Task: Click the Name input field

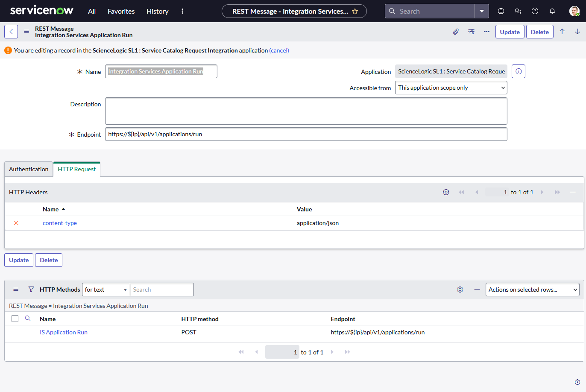Action: 161,71
